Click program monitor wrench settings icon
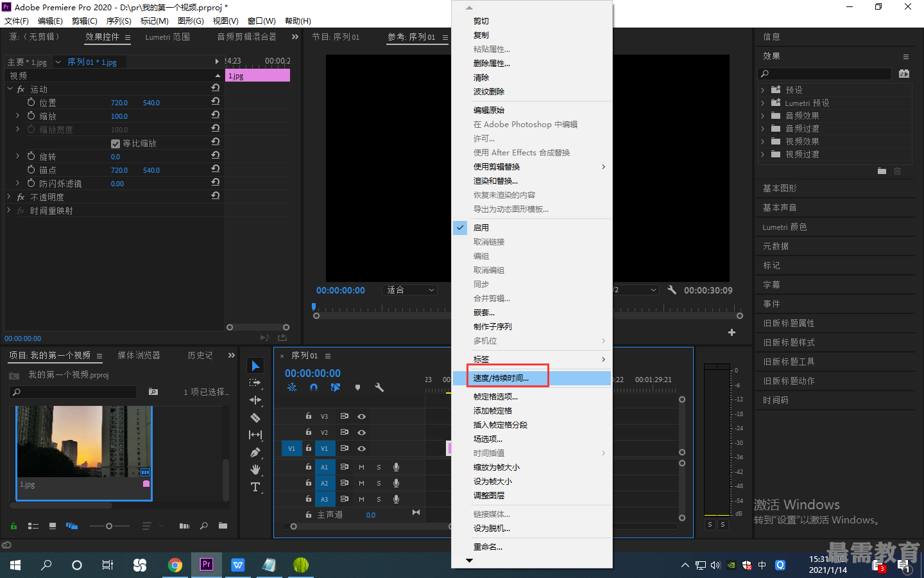 [672, 290]
